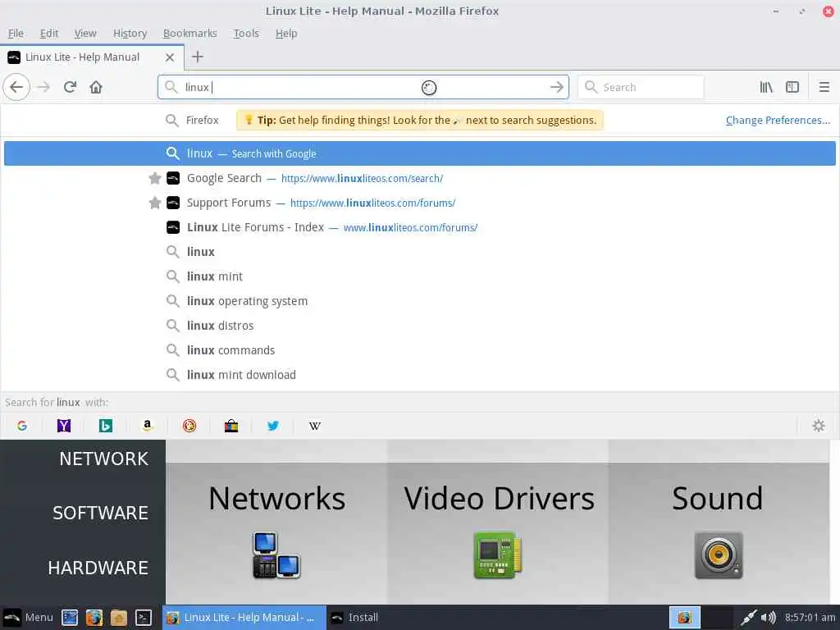Viewport: 840px width, 630px height.
Task: Open the File menu
Action: pyautogui.click(x=16, y=33)
